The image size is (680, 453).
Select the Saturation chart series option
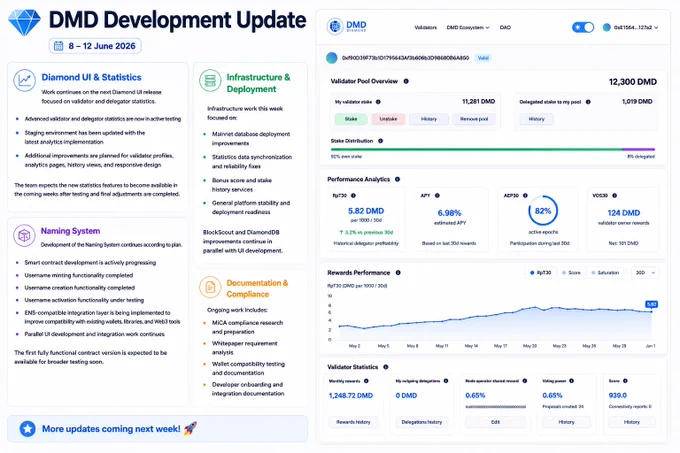[605, 273]
